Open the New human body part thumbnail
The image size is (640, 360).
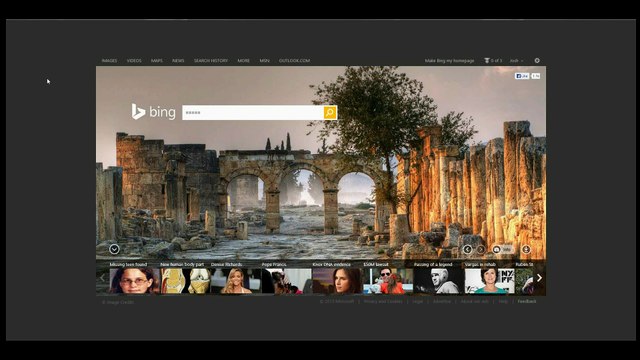pos(185,281)
